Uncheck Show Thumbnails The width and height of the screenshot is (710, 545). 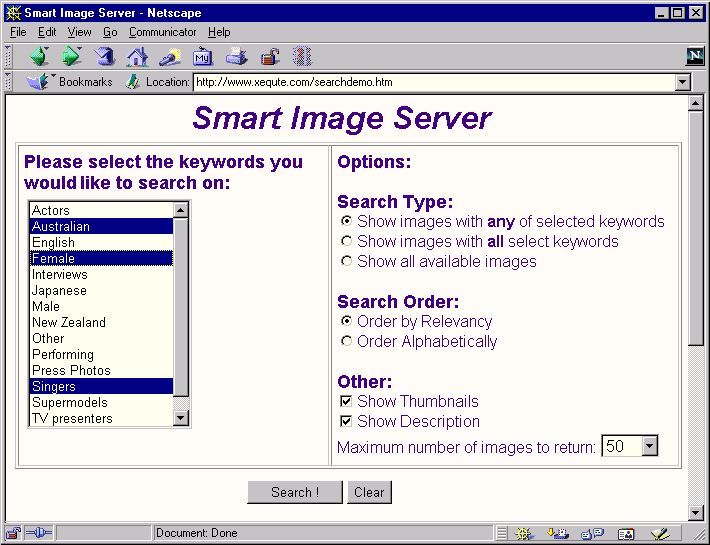click(346, 401)
